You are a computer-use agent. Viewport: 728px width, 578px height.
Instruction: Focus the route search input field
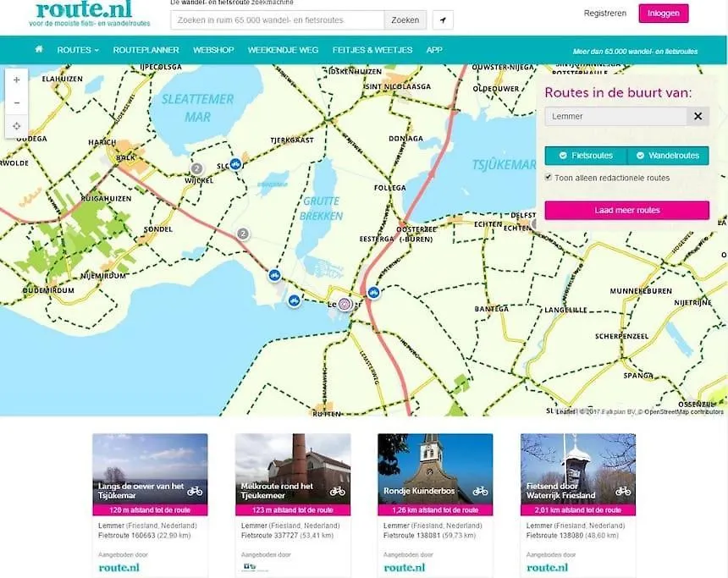[278, 20]
